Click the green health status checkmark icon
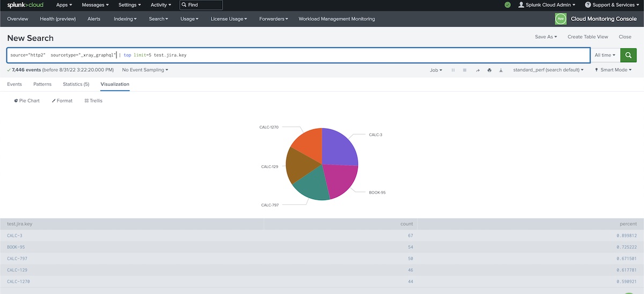Viewport: 644px width, 294px height. click(x=508, y=5)
